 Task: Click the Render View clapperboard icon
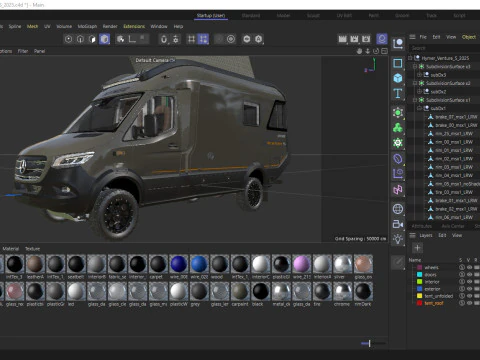(342, 39)
